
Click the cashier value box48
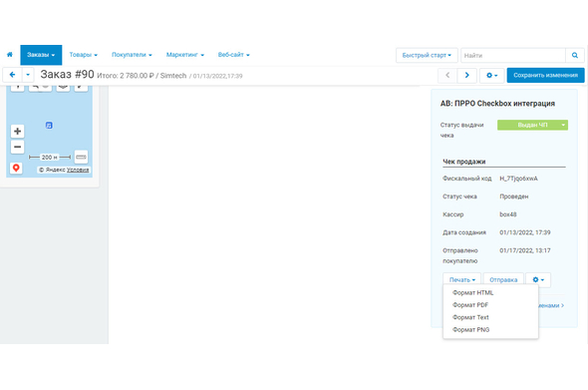point(507,214)
